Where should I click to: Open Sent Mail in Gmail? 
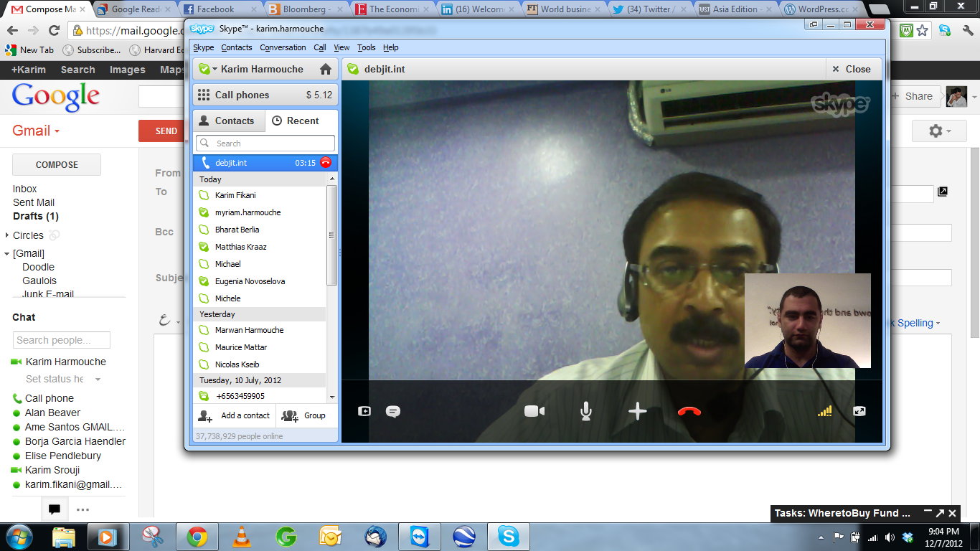34,202
